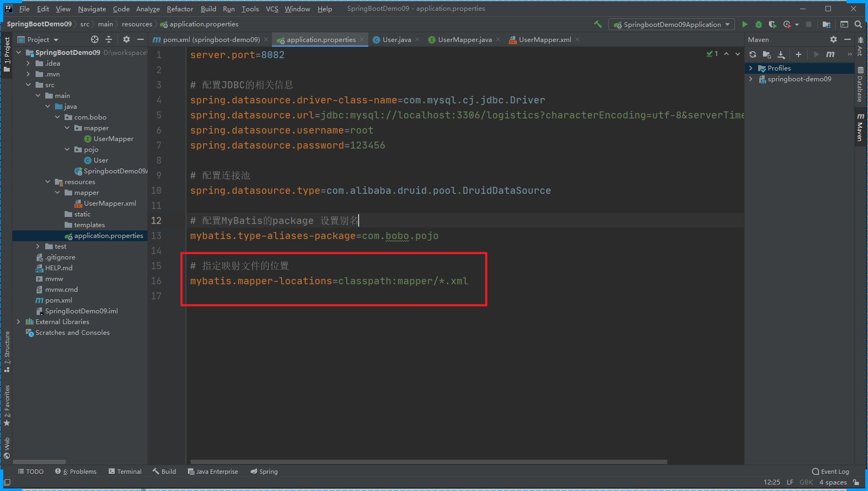The width and height of the screenshot is (868, 491).
Task: Expand the .mvn folder
Action: (x=29, y=74)
